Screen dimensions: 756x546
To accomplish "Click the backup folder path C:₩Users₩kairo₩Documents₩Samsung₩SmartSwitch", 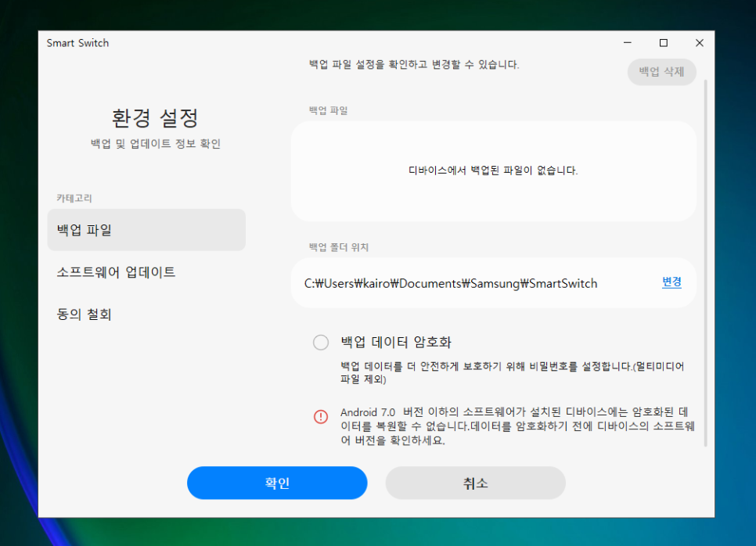I will (451, 283).
